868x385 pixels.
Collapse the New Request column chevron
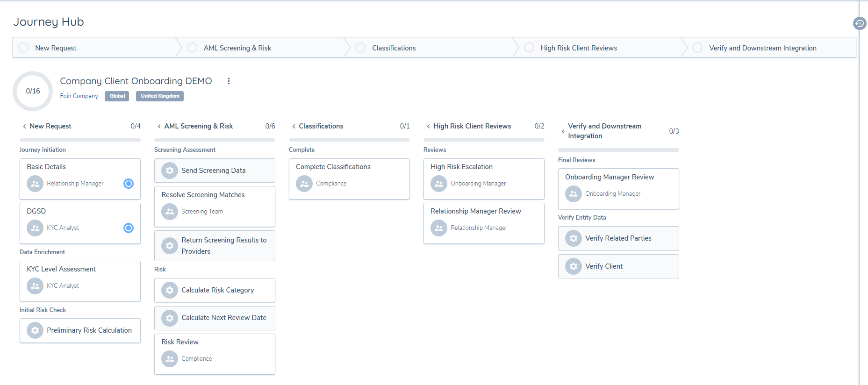[24, 127]
